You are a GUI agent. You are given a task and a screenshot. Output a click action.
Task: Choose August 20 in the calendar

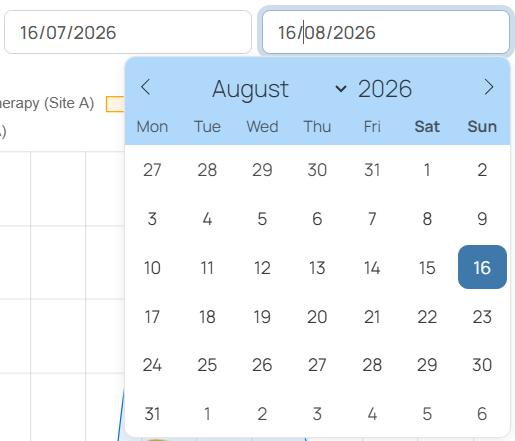317,316
